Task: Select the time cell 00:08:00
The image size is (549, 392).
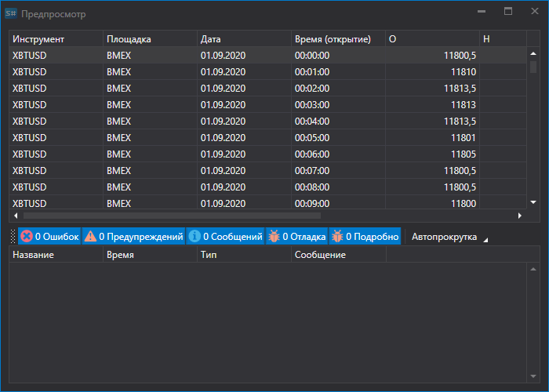Action: click(339, 187)
